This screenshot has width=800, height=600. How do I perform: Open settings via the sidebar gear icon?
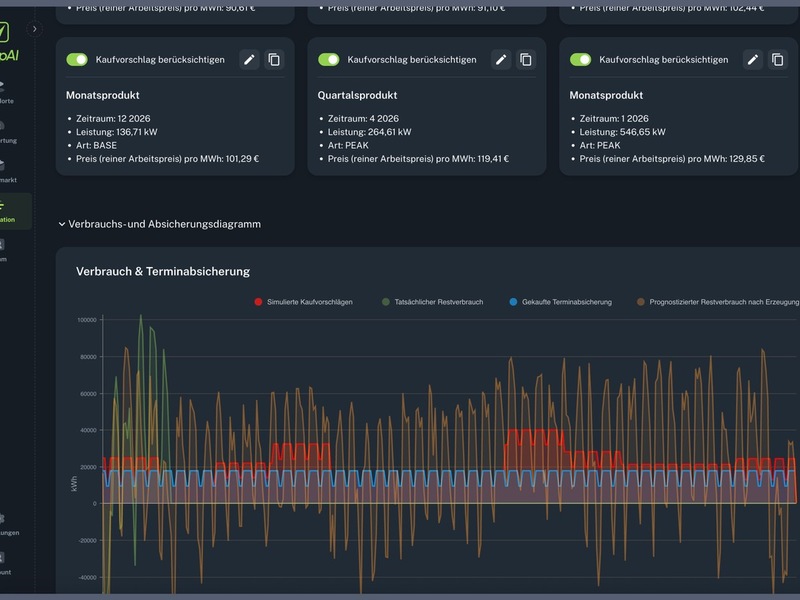pos(3,521)
